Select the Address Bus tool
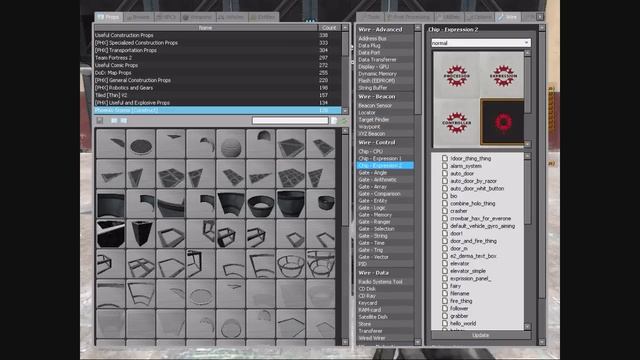This screenshot has width=640, height=360. pos(385,38)
